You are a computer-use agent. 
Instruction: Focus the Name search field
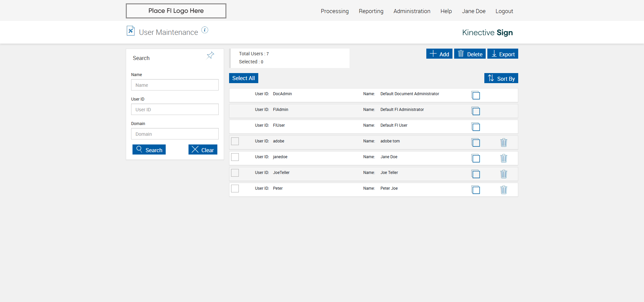[x=175, y=85]
